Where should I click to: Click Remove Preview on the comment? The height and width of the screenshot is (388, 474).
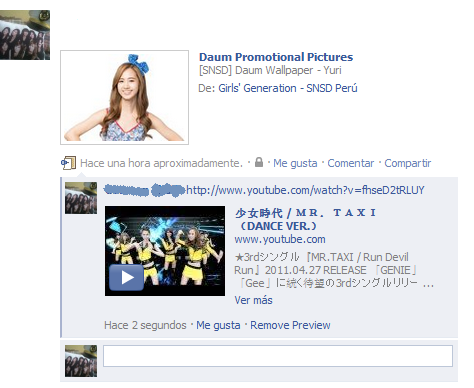point(290,325)
